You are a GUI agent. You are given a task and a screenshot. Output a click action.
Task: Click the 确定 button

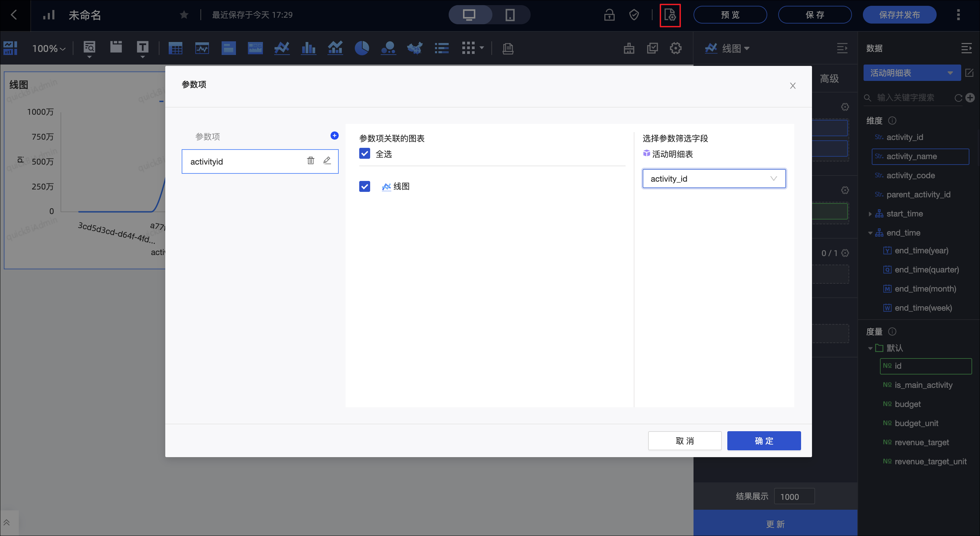764,440
